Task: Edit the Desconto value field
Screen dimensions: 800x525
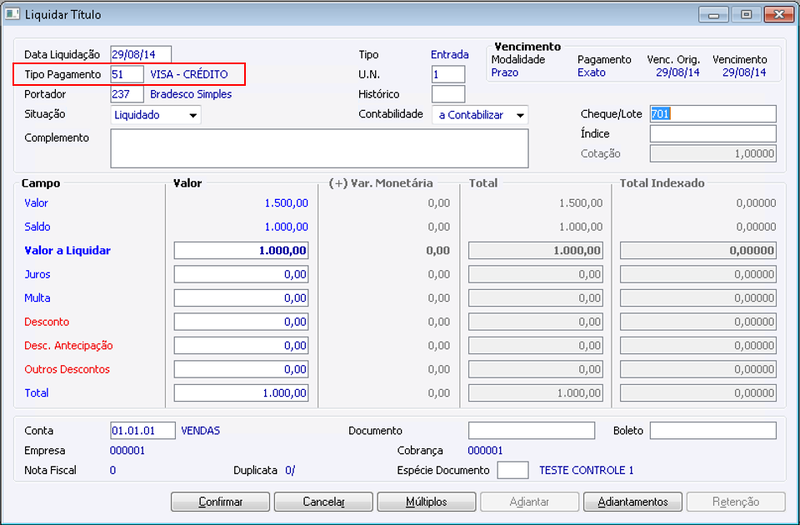Action: [x=241, y=321]
